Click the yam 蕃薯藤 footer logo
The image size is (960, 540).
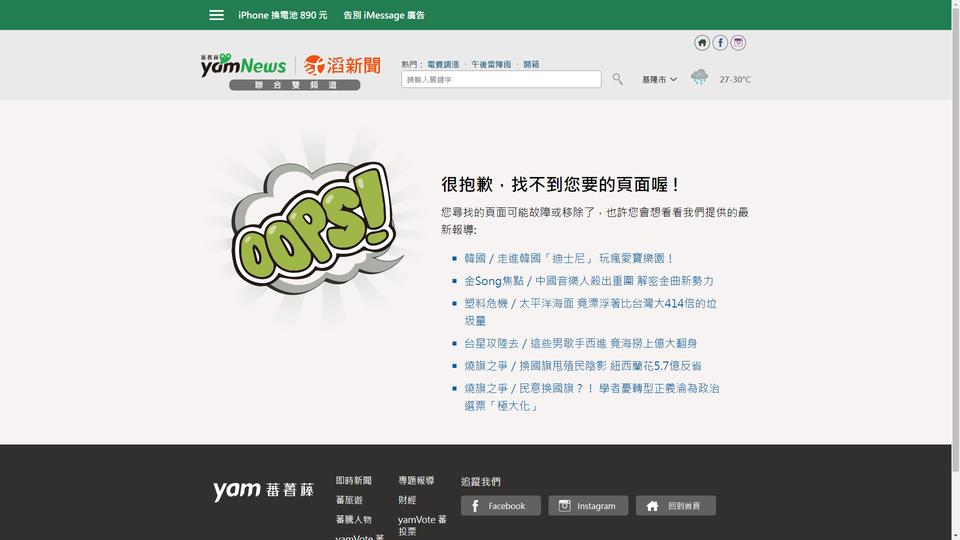pos(263,490)
